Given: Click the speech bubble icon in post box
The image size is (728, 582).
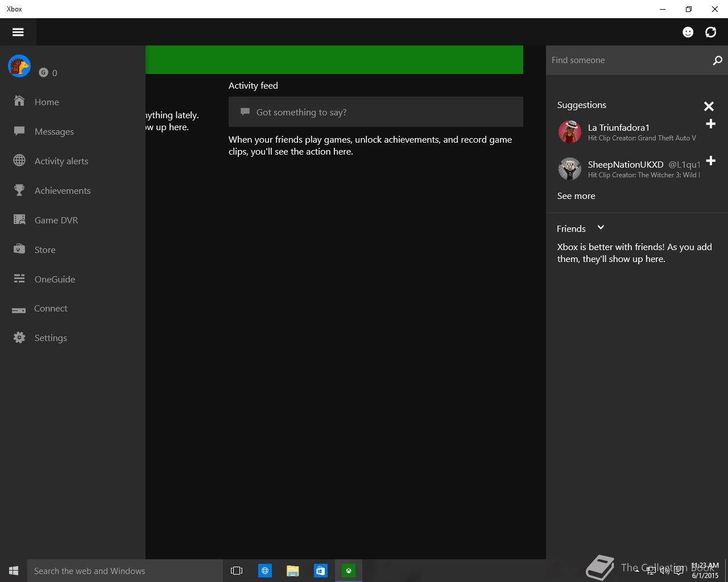Looking at the screenshot, I should [245, 112].
